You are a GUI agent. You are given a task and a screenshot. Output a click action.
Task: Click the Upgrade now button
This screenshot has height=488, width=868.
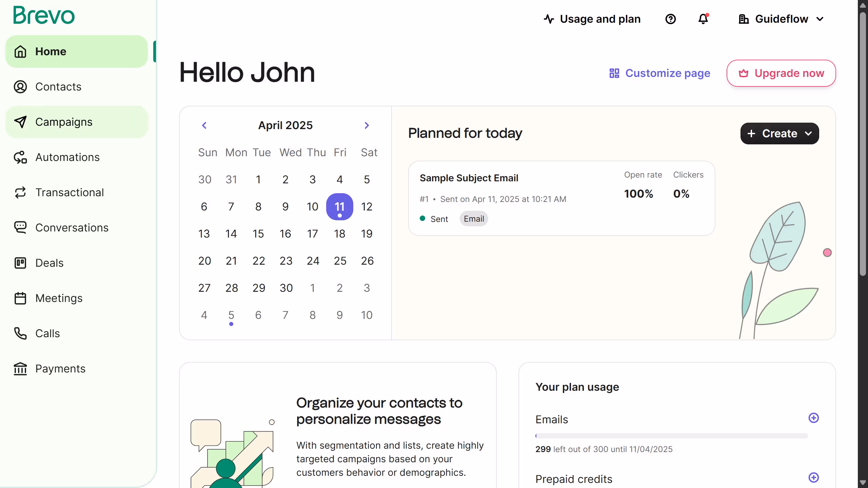pos(781,73)
